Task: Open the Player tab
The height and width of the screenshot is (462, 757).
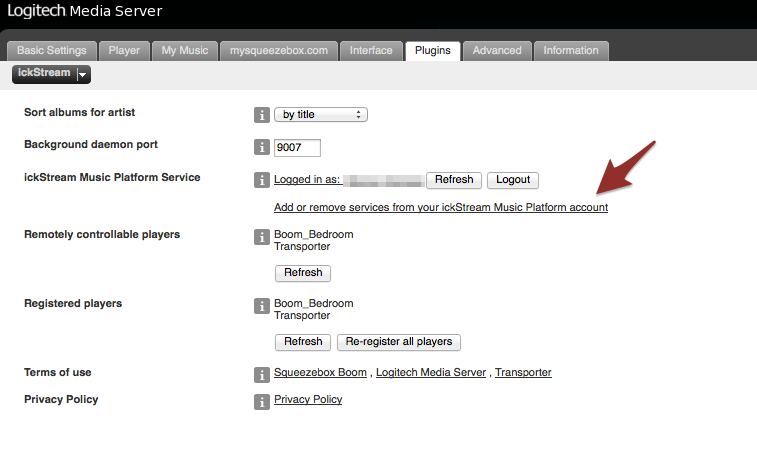Action: [124, 51]
